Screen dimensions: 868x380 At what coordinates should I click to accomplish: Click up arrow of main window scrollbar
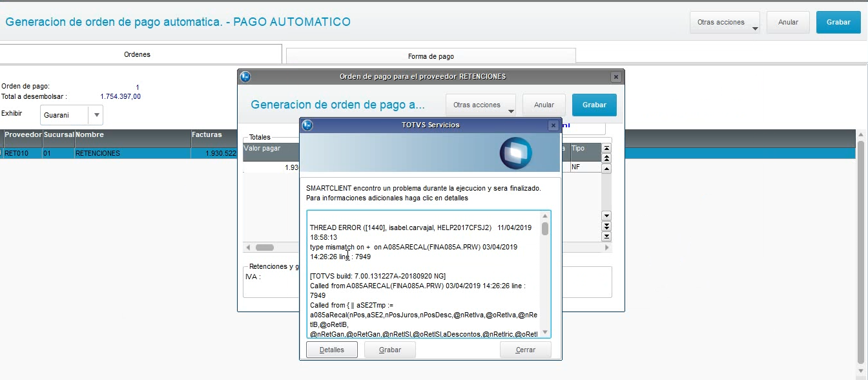click(860, 134)
